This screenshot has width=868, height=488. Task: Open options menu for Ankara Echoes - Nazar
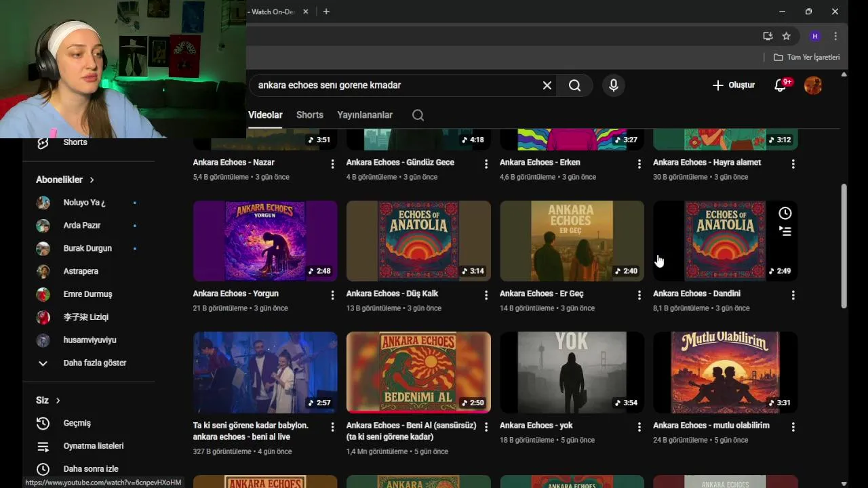coord(332,164)
